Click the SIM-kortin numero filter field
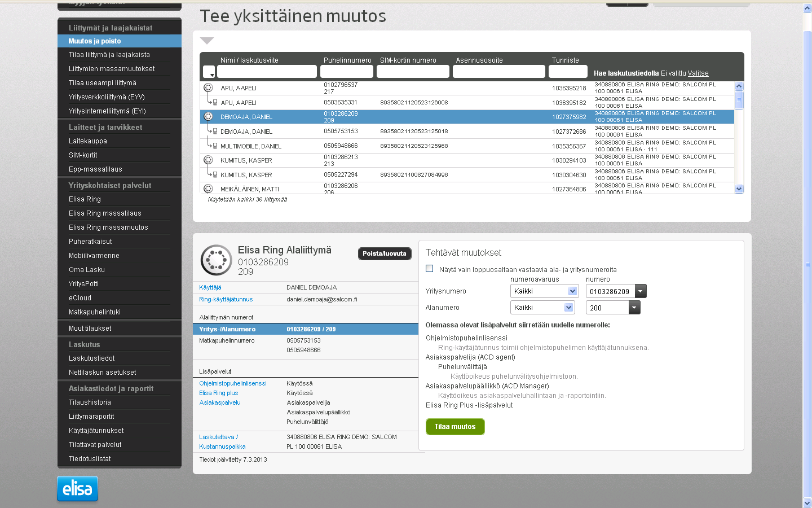Screen dimensions: 812x508 pos(413,72)
